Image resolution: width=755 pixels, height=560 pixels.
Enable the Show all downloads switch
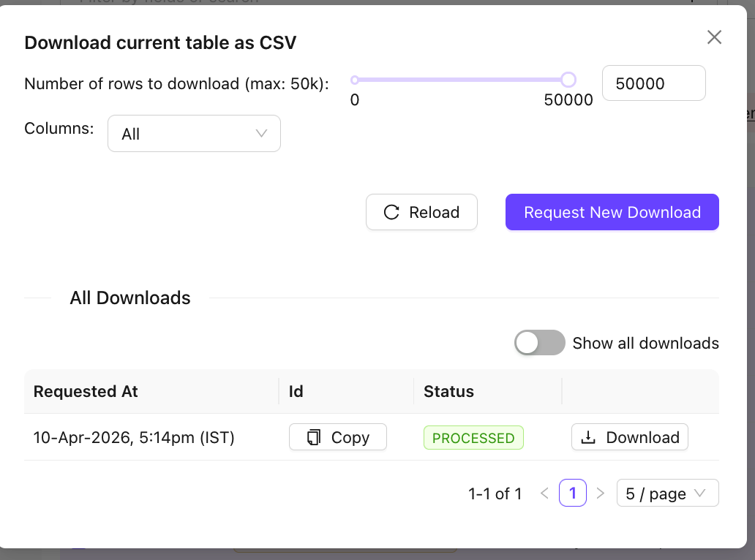539,343
